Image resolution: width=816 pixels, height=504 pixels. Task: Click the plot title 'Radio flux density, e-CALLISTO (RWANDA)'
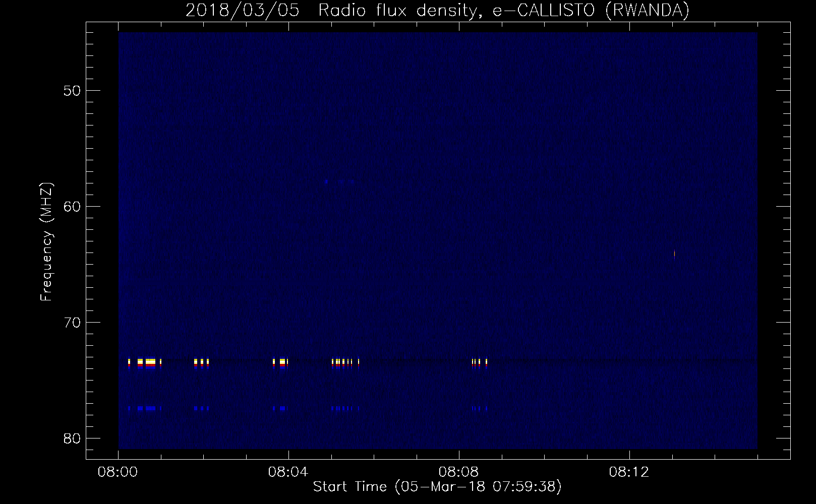[504, 10]
